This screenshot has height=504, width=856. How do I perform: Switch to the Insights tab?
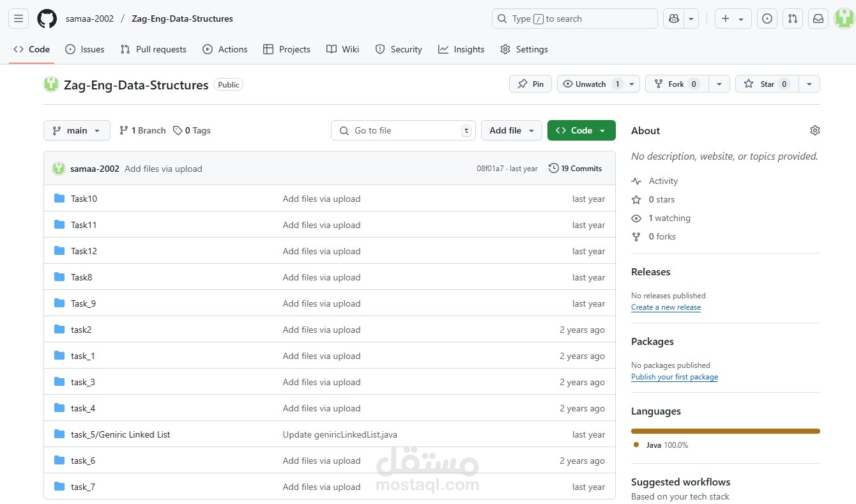pyautogui.click(x=461, y=49)
